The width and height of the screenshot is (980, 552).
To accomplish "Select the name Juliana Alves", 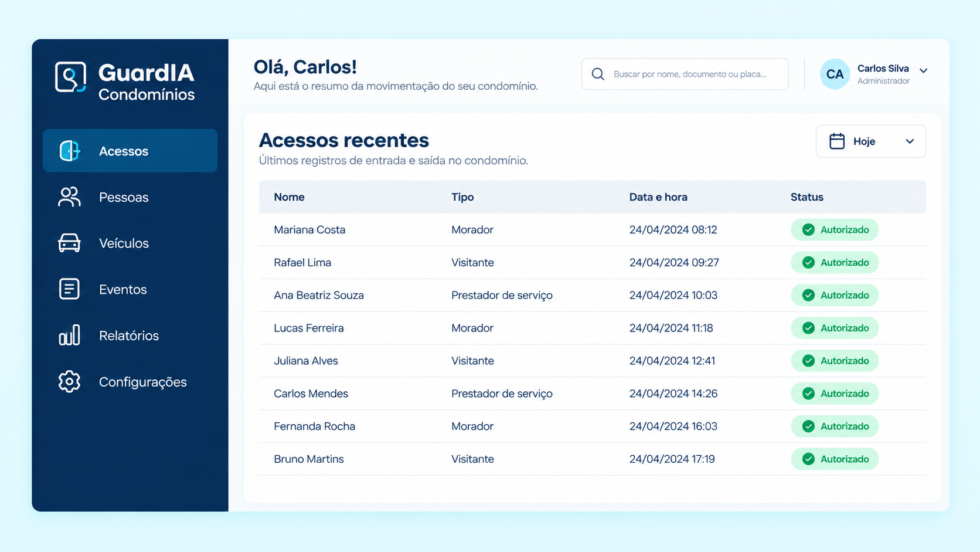I will point(306,361).
